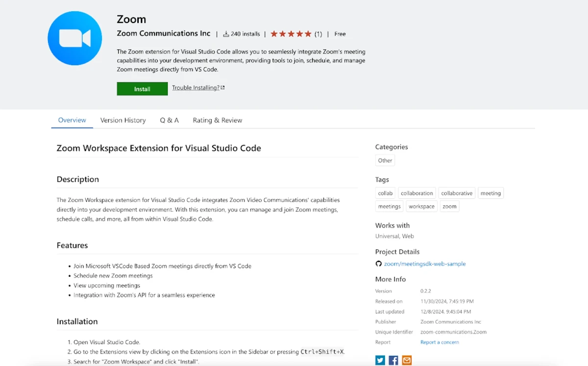Share extension on Twitter icon
This screenshot has width=588, height=366.
click(x=380, y=360)
